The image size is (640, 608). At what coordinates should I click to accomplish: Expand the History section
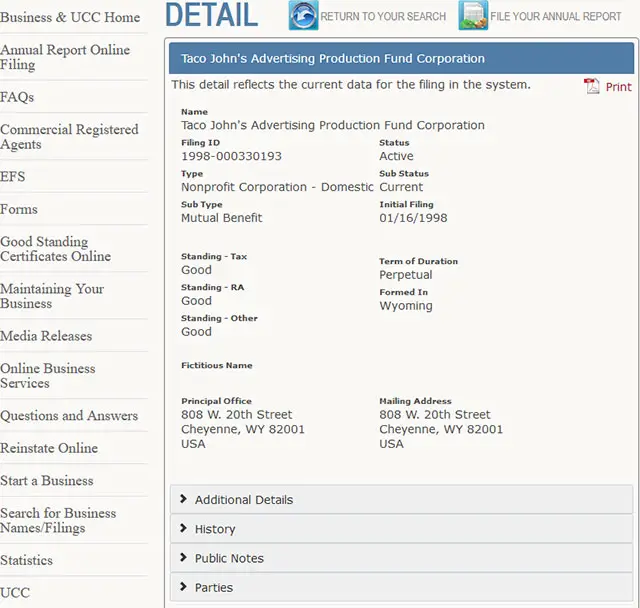401,529
